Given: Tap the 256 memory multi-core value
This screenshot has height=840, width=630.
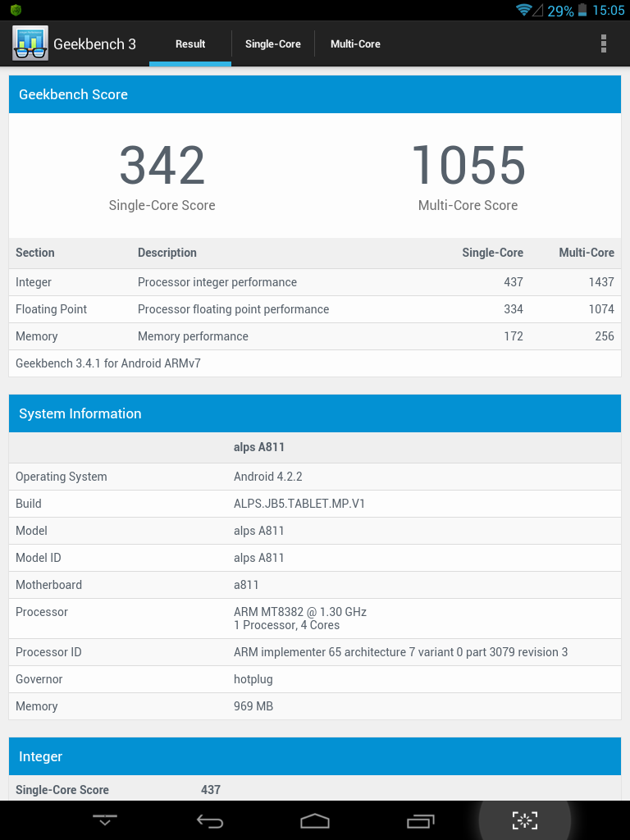Looking at the screenshot, I should [x=605, y=336].
